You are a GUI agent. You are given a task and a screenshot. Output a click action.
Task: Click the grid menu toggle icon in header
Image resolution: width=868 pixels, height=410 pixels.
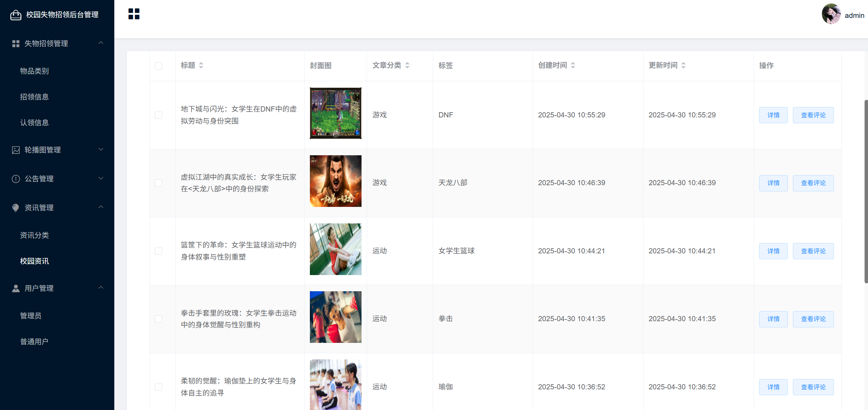(134, 14)
